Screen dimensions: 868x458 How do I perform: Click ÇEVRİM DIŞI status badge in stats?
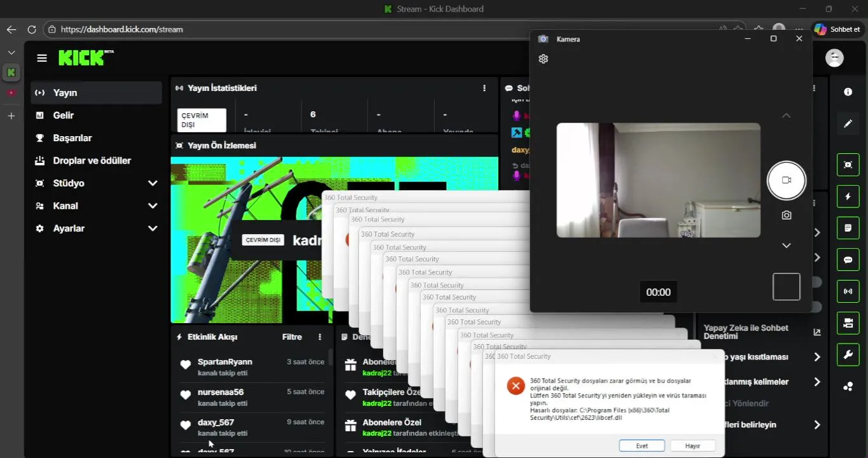tap(202, 120)
